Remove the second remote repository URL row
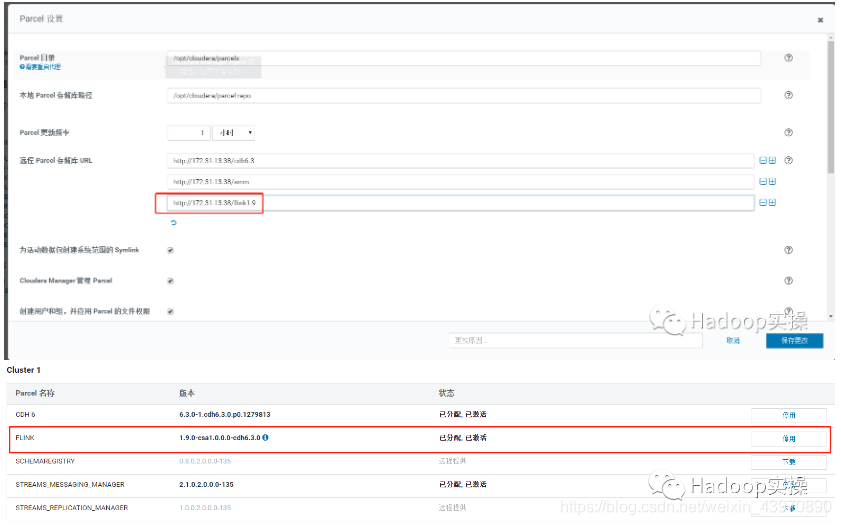The image size is (841, 525). pyautogui.click(x=763, y=182)
